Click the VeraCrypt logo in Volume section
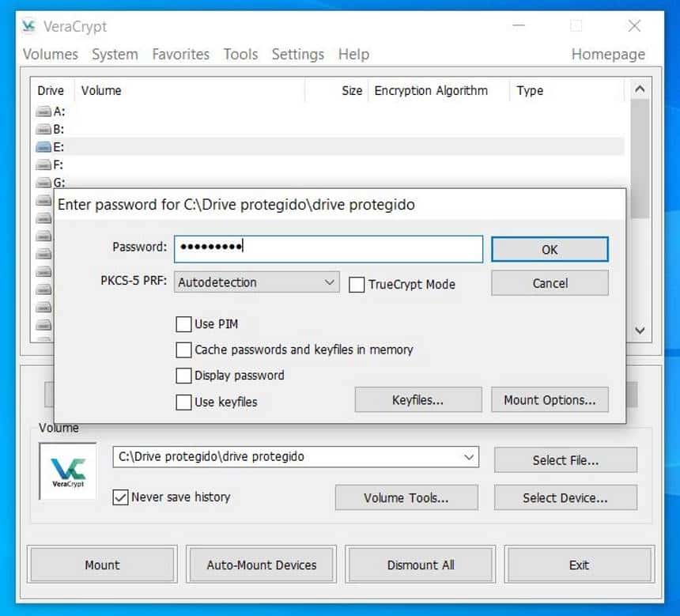This screenshot has height=616, width=680. (68, 471)
